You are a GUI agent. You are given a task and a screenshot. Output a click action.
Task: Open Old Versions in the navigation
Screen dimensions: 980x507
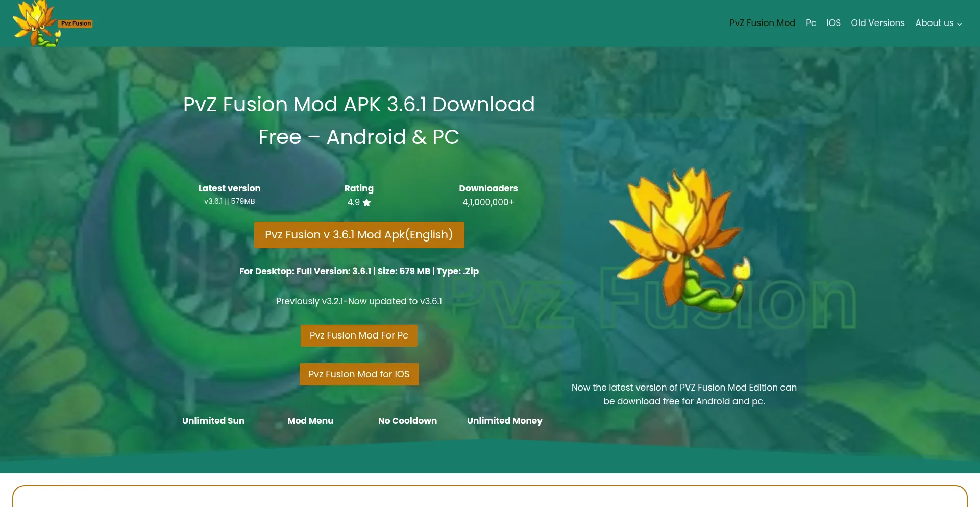(x=877, y=23)
